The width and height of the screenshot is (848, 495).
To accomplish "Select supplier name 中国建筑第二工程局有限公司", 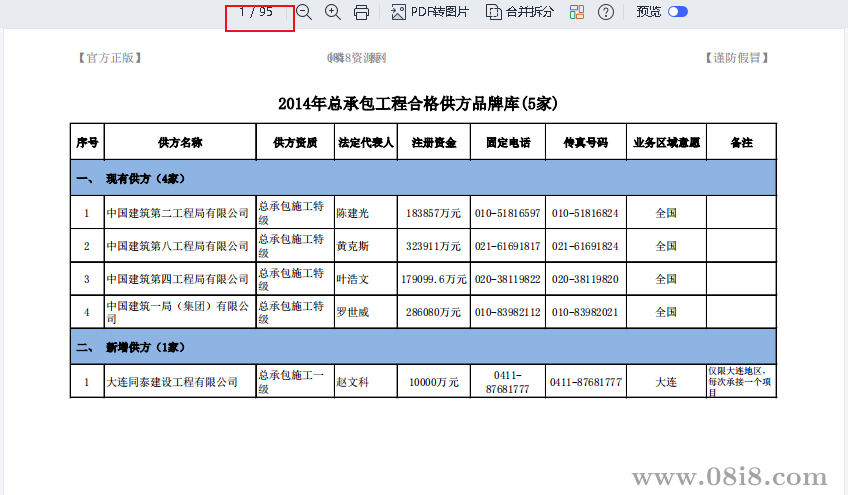I will 177,213.
